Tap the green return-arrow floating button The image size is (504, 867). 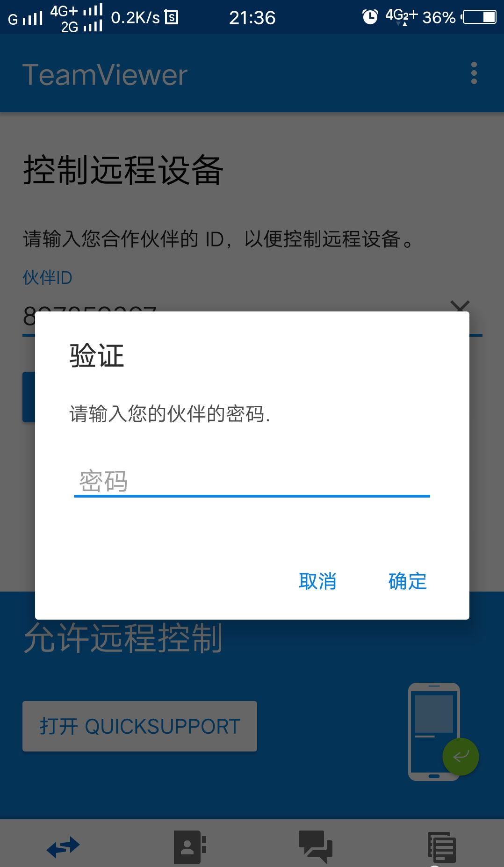(x=461, y=756)
